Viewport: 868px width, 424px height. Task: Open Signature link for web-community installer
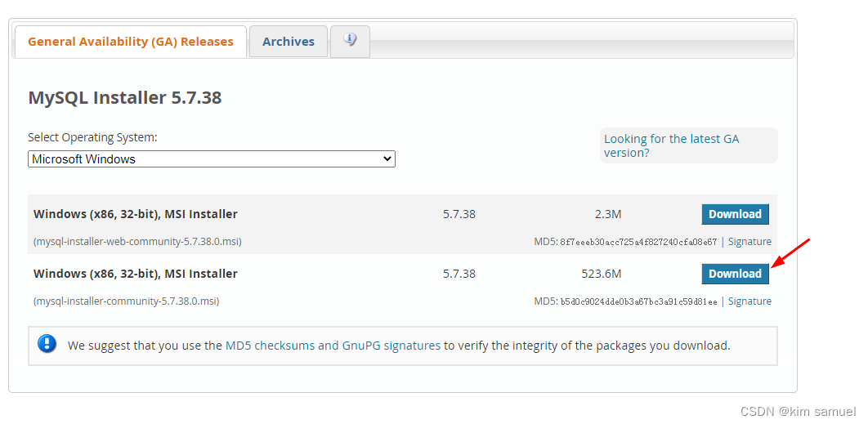click(749, 242)
